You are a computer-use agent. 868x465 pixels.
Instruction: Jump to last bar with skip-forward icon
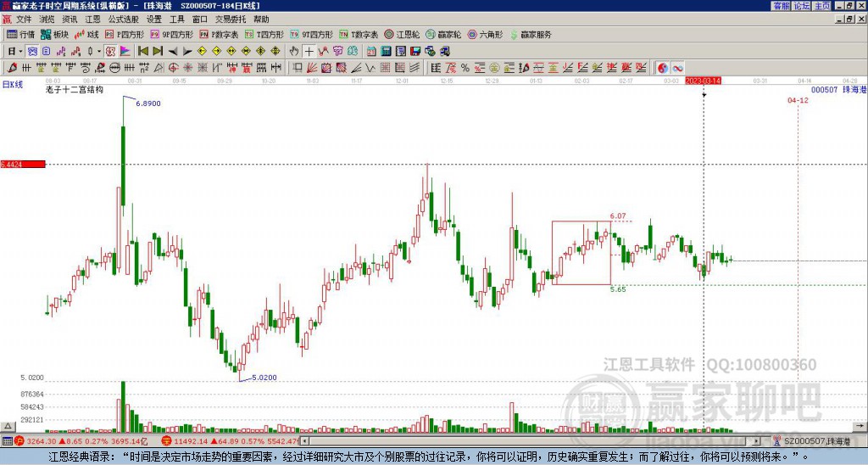click(158, 52)
